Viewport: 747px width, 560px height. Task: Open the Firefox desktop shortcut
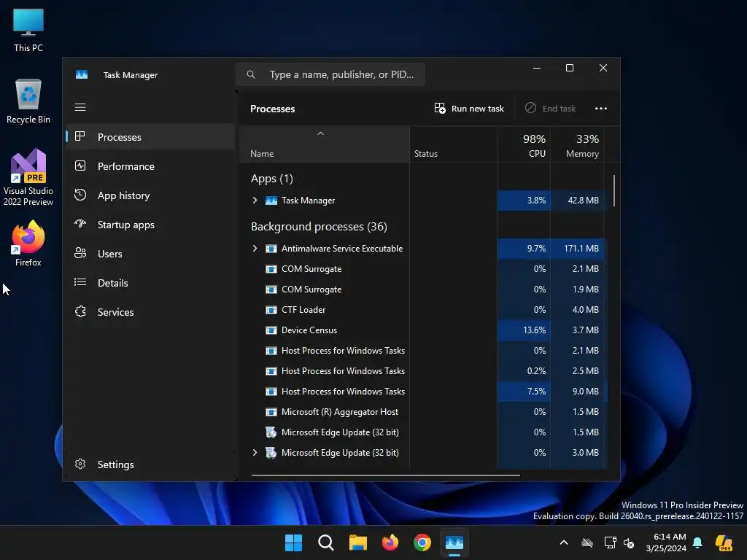[x=28, y=244]
